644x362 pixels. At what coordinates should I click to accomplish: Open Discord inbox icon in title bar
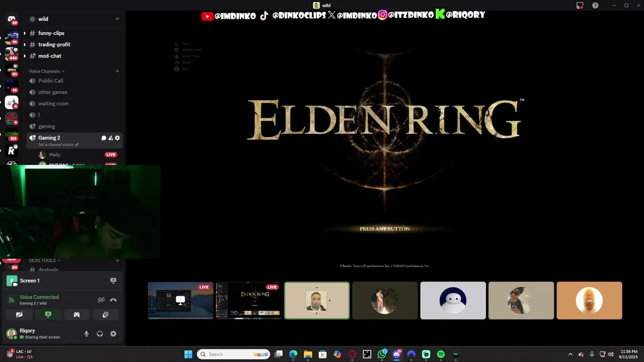pos(580,6)
